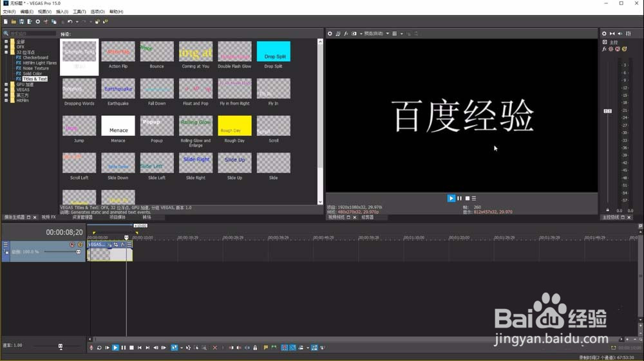Image resolution: width=644 pixels, height=361 pixels.
Task: Choose the Earthquake text preset thumbnail
Action: click(118, 89)
